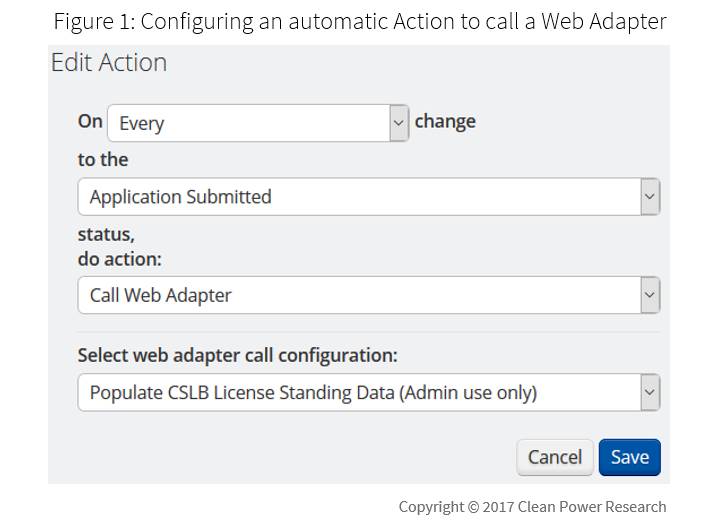Click the arrow beside Application Submitted
The height and width of the screenshot is (527, 720).
[x=650, y=197]
